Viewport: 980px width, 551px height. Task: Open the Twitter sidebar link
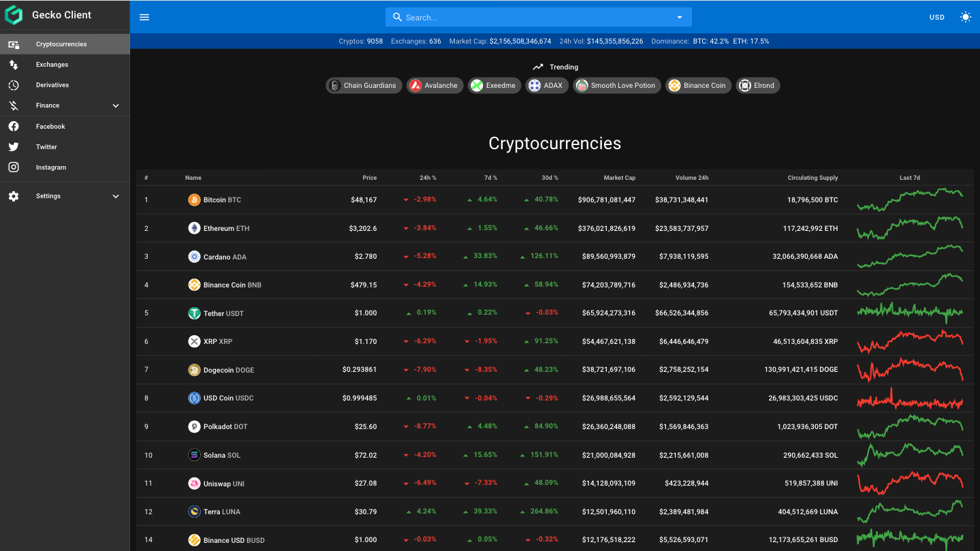[65, 146]
